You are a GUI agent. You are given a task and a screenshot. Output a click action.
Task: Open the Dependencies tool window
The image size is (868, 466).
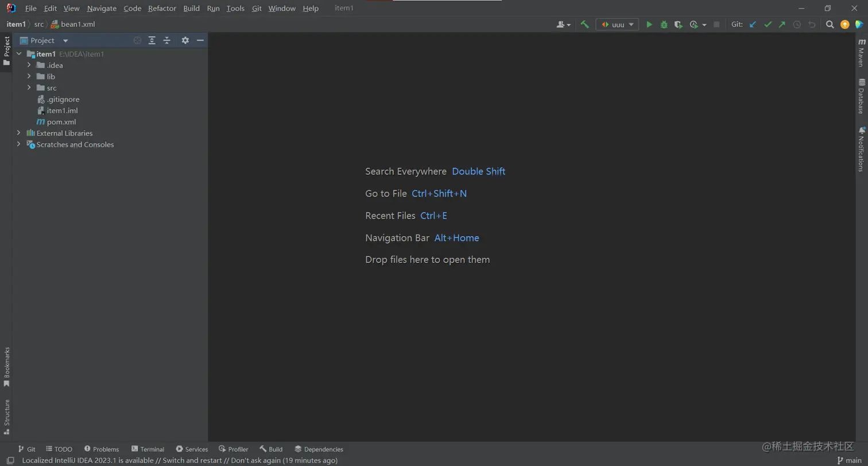pos(319,449)
